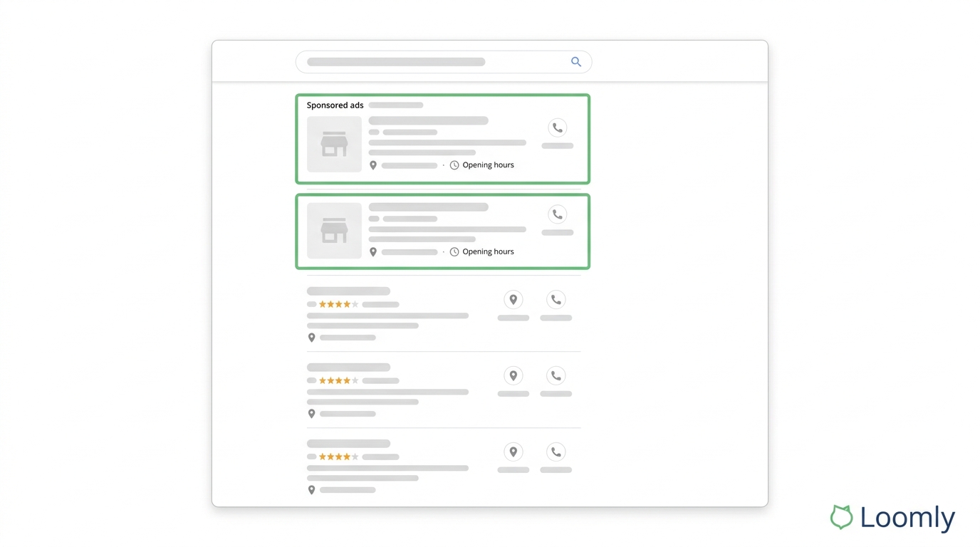Open storefront thumbnail in second sponsored ad
The width and height of the screenshot is (980, 547).
pyautogui.click(x=334, y=231)
